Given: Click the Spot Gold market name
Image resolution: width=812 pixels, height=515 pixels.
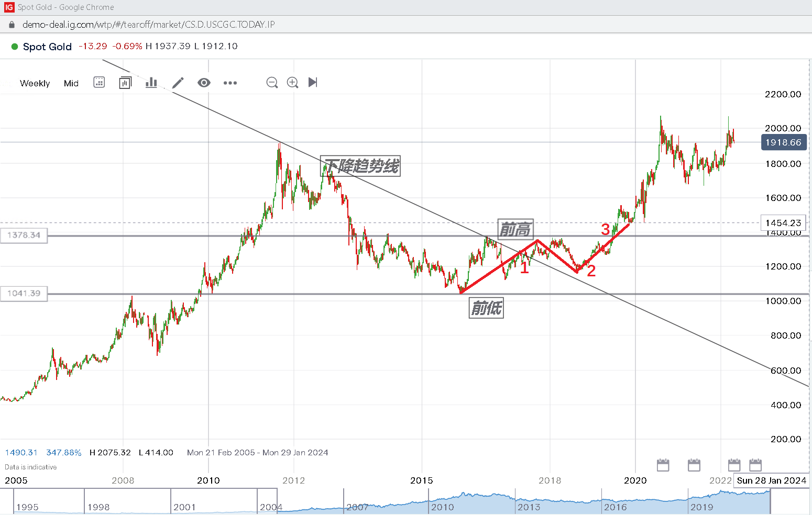Looking at the screenshot, I should click(x=47, y=47).
